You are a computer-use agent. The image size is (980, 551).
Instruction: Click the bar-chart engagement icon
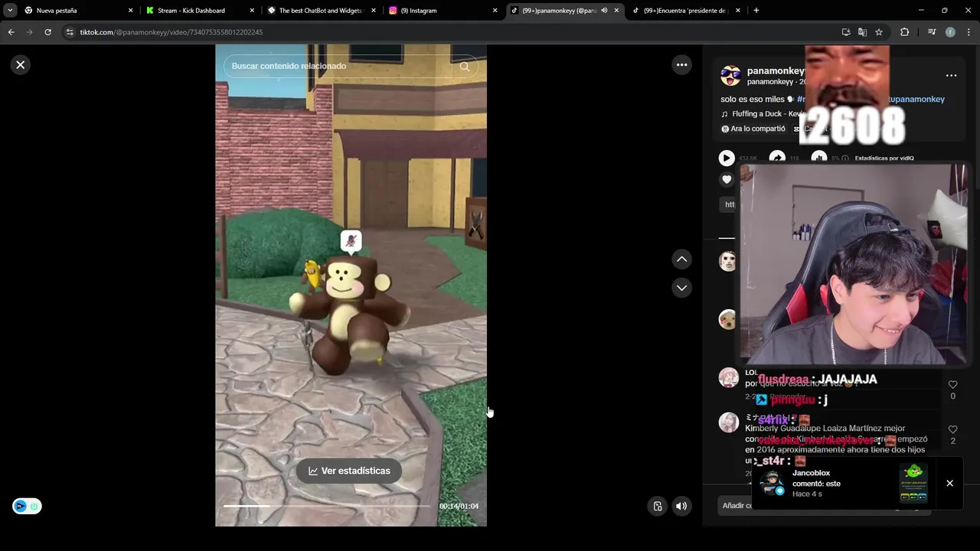pos(819,158)
